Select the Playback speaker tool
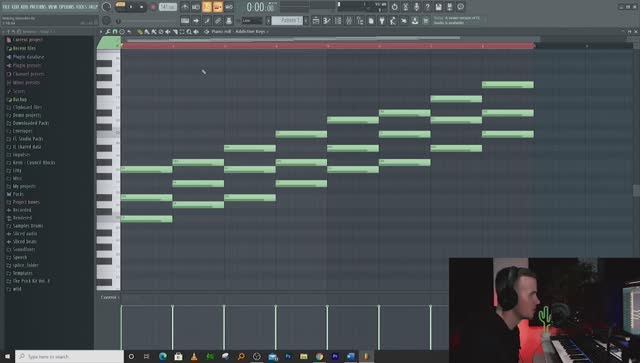 196,31
